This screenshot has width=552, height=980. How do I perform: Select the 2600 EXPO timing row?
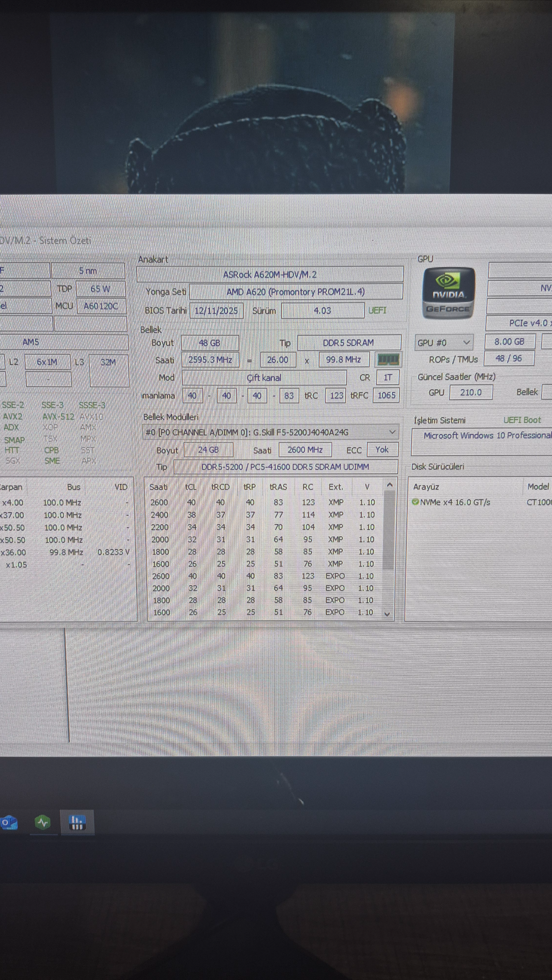click(x=263, y=576)
